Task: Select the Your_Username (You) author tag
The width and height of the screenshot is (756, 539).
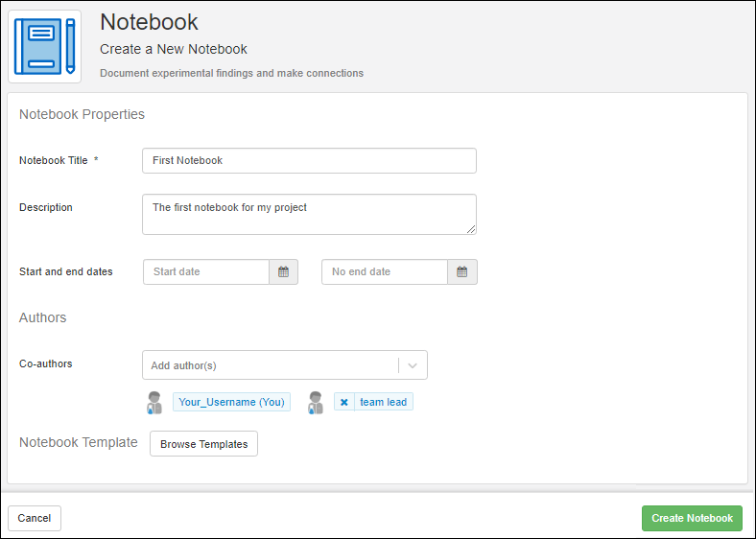Action: coord(231,403)
